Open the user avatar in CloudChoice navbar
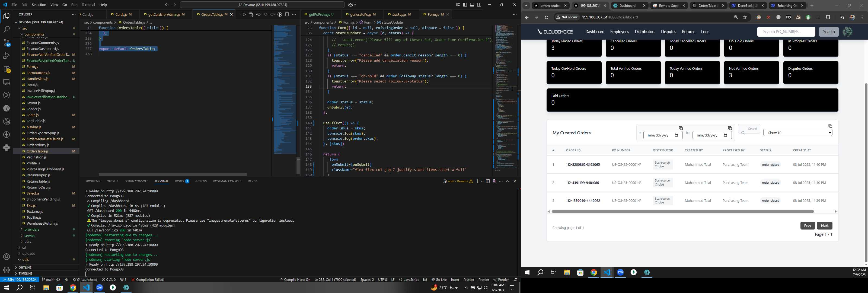 tap(847, 32)
